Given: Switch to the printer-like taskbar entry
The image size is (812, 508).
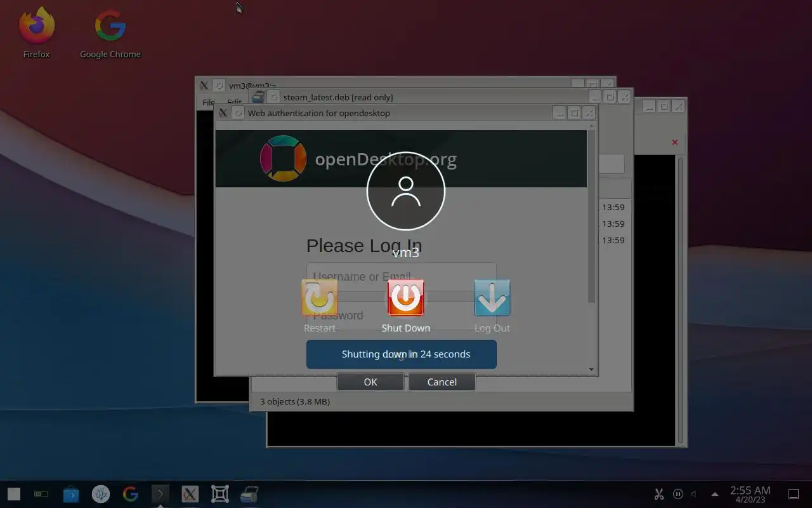Looking at the screenshot, I should (249, 494).
